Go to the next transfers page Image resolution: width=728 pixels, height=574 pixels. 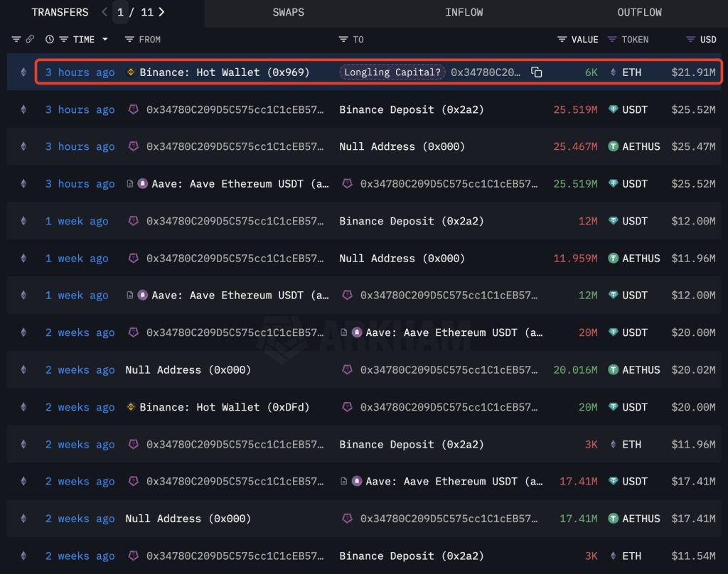click(162, 12)
